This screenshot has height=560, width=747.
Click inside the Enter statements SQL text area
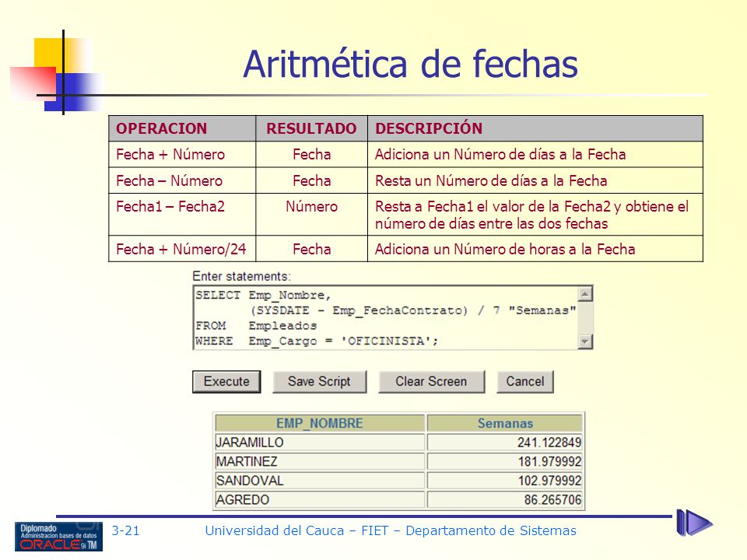(385, 317)
